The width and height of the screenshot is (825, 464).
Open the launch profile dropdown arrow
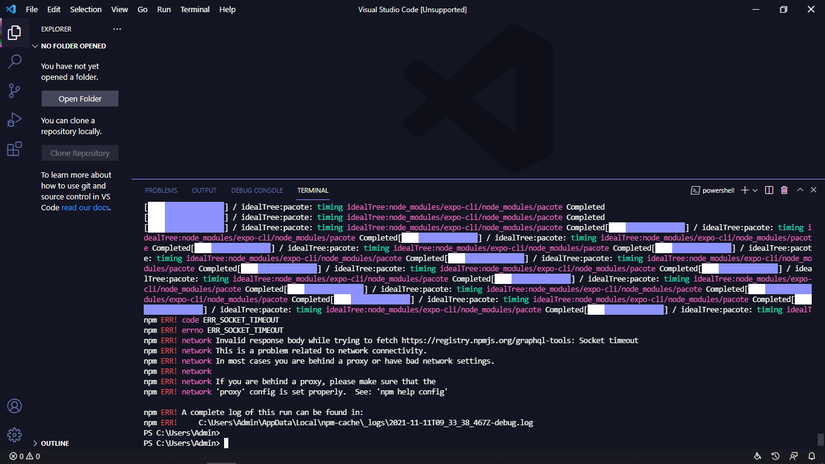coord(754,190)
